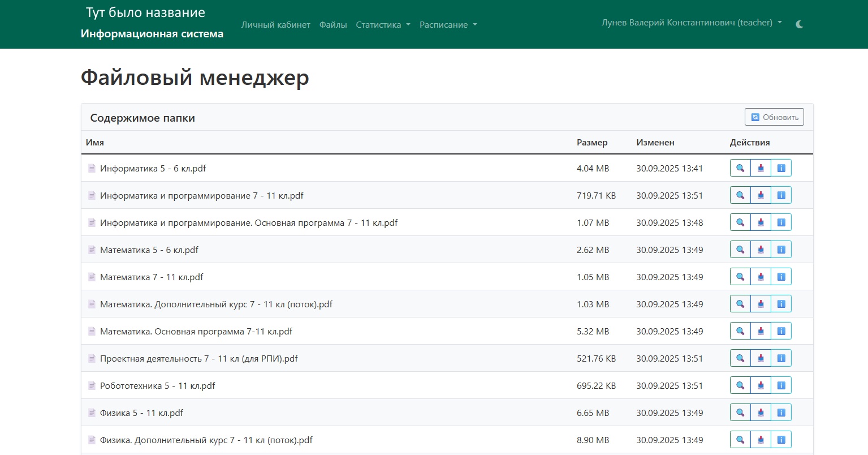Preview the Робототехника 5 - 11 кл.pdf file

coord(740,385)
